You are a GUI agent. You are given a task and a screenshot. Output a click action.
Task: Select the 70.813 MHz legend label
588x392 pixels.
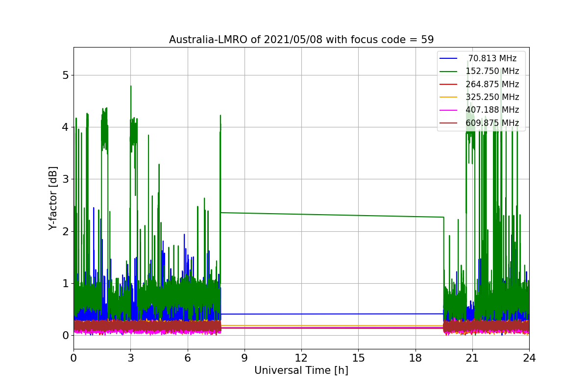click(492, 58)
